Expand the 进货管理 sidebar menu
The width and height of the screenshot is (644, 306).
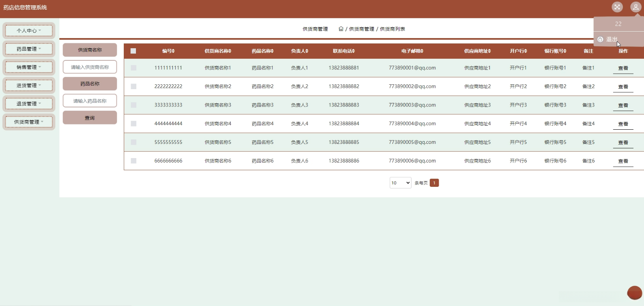(29, 86)
